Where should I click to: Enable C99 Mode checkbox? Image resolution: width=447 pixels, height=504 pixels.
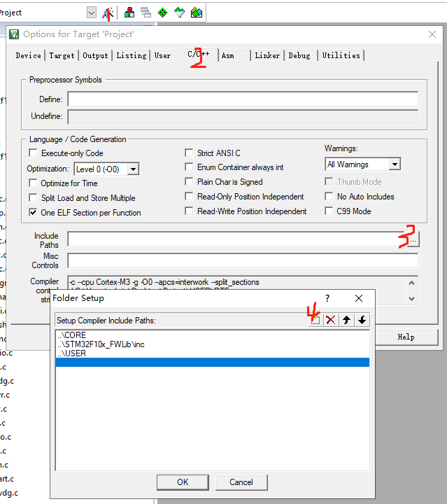tap(329, 211)
